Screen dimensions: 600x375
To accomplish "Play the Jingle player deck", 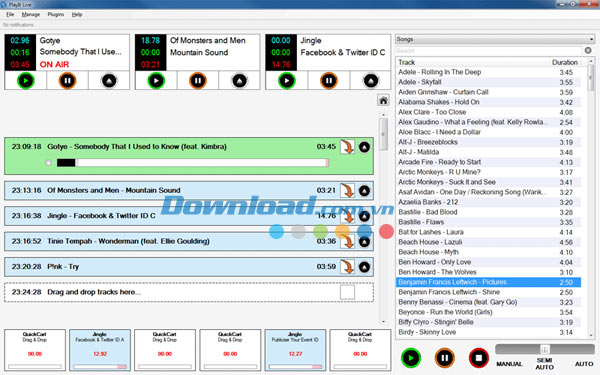I will tap(287, 81).
